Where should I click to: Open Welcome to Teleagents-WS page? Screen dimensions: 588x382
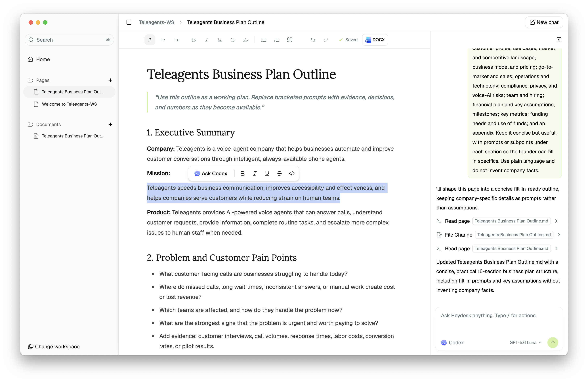69,104
